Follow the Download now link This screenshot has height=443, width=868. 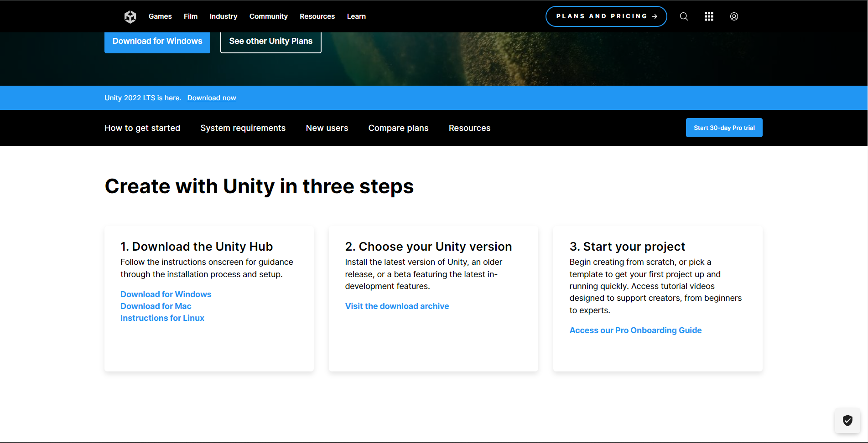[x=212, y=98]
